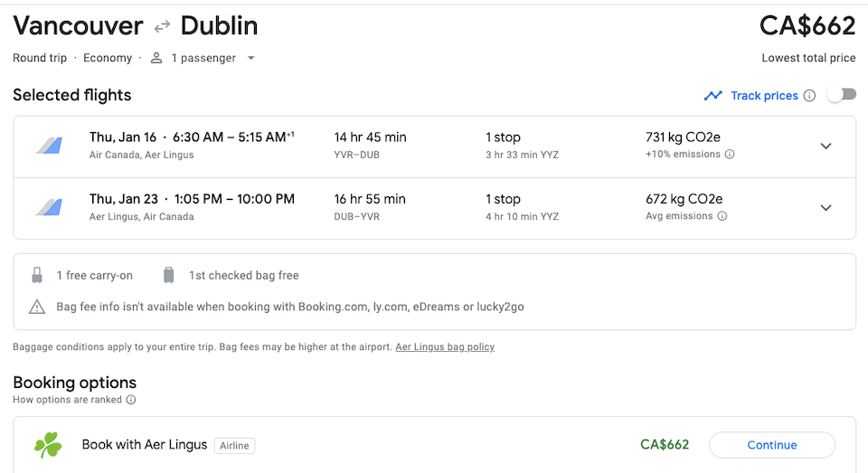The image size is (868, 473).
Task: Click the Track prices info icon
Action: 809,96
